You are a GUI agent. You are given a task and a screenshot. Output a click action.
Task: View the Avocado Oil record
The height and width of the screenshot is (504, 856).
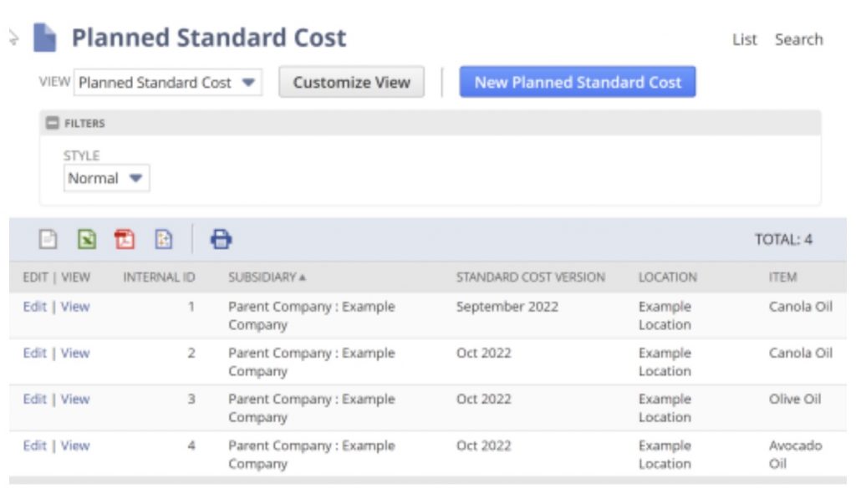[x=76, y=445]
